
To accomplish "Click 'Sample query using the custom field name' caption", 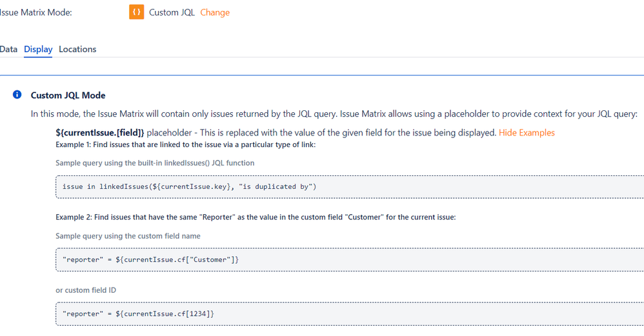I will pos(128,236).
